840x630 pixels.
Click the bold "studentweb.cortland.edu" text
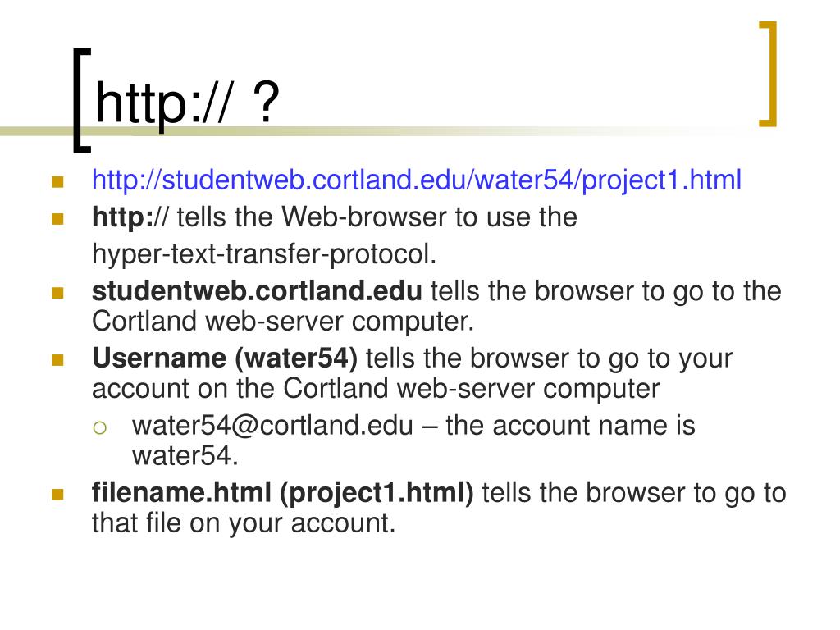coord(257,291)
